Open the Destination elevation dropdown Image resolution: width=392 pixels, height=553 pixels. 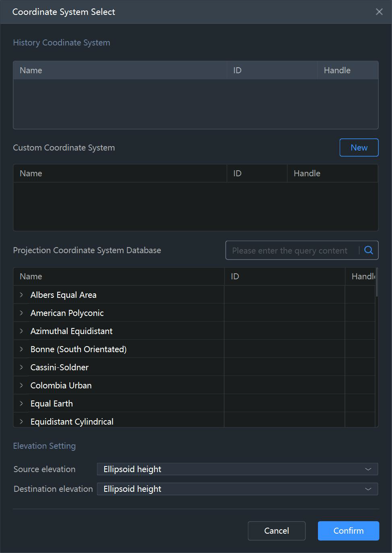(x=237, y=489)
